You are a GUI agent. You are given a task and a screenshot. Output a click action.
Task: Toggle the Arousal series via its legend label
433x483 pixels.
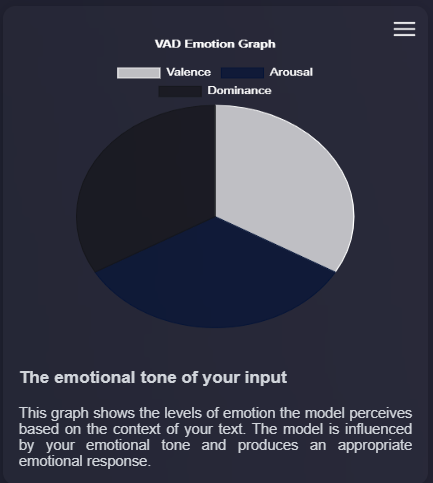click(x=291, y=72)
